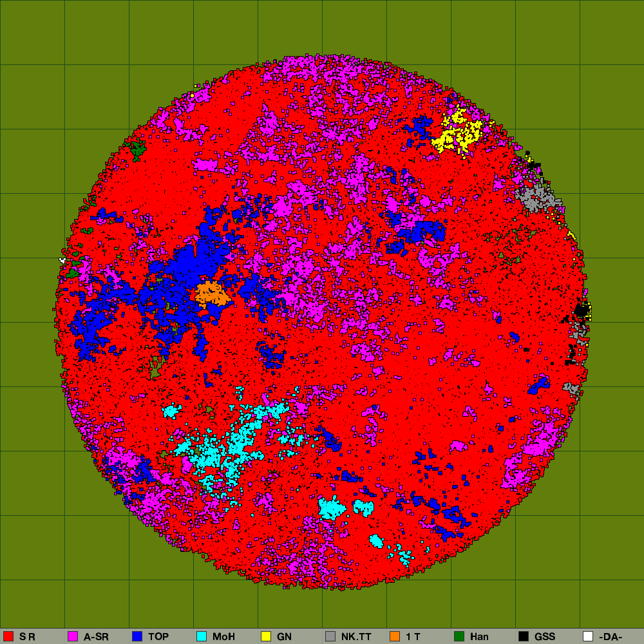Screen dimensions: 644x644
Task: Select the "S R" legend label
Action: tap(27, 637)
